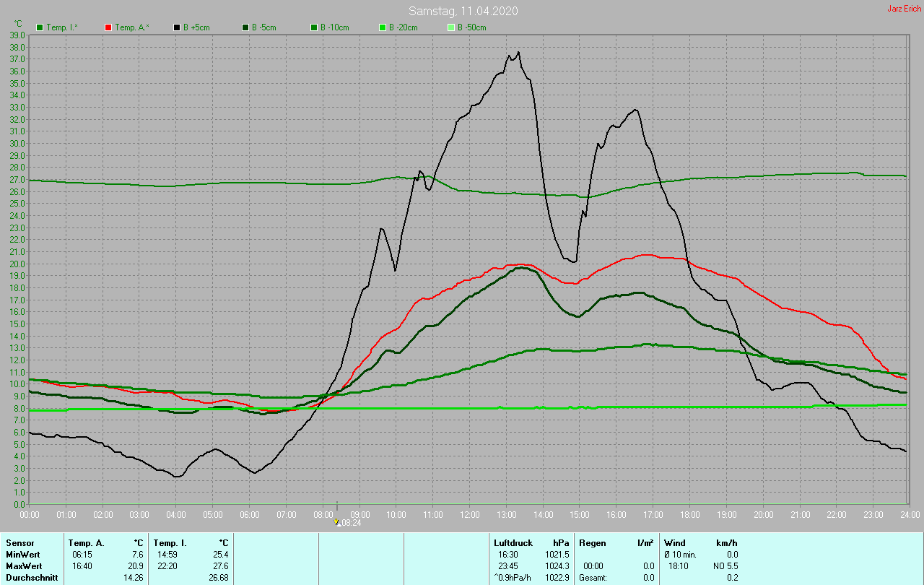Image resolution: width=924 pixels, height=585 pixels.
Task: Select the 'Luftdruck' column header
Action: pyautogui.click(x=513, y=542)
